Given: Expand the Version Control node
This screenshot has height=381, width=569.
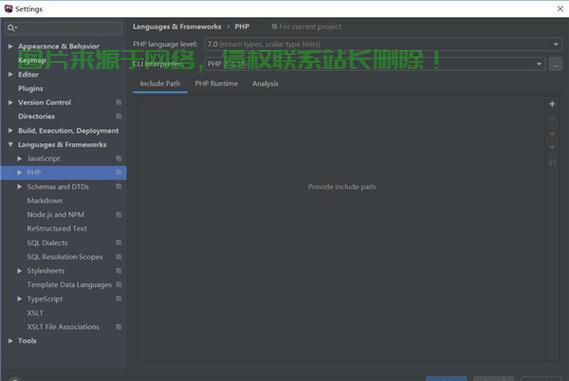Looking at the screenshot, I should [x=11, y=103].
